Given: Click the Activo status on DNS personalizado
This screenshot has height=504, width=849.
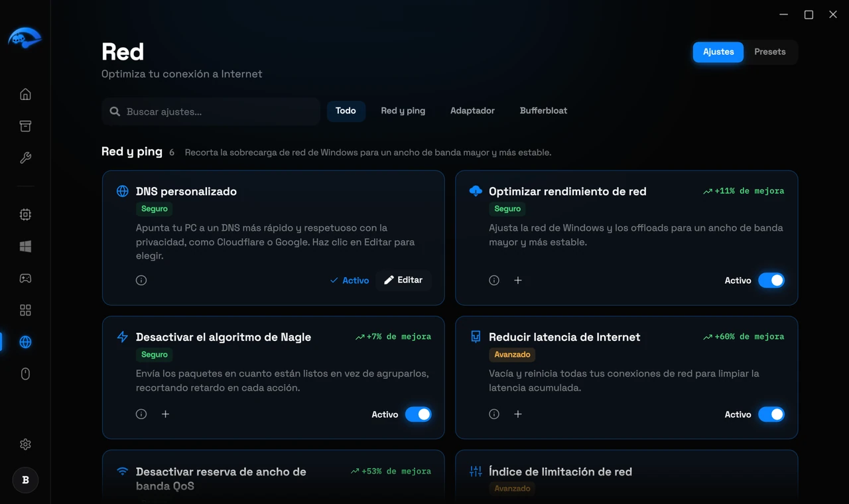Looking at the screenshot, I should (x=350, y=281).
